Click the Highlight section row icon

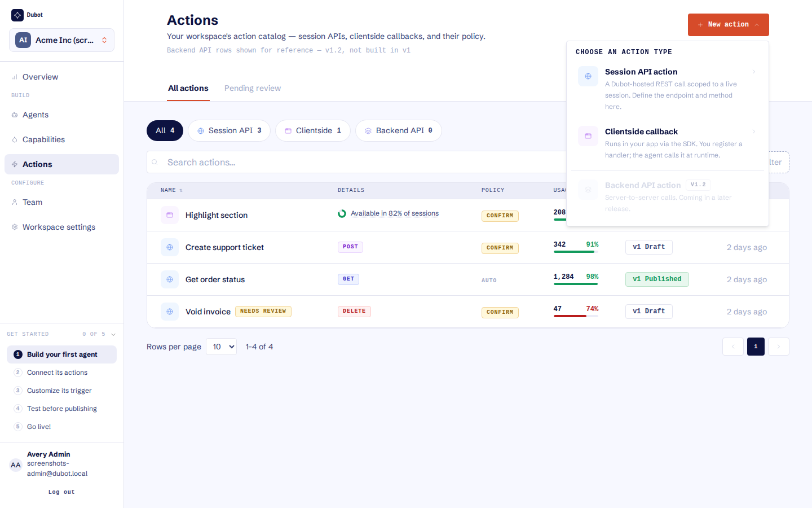(x=170, y=215)
